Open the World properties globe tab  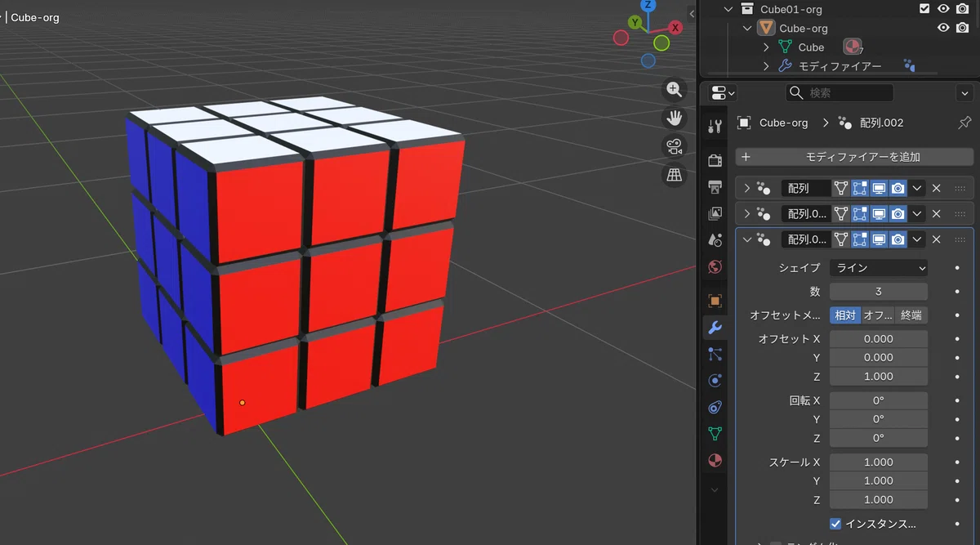click(x=715, y=266)
